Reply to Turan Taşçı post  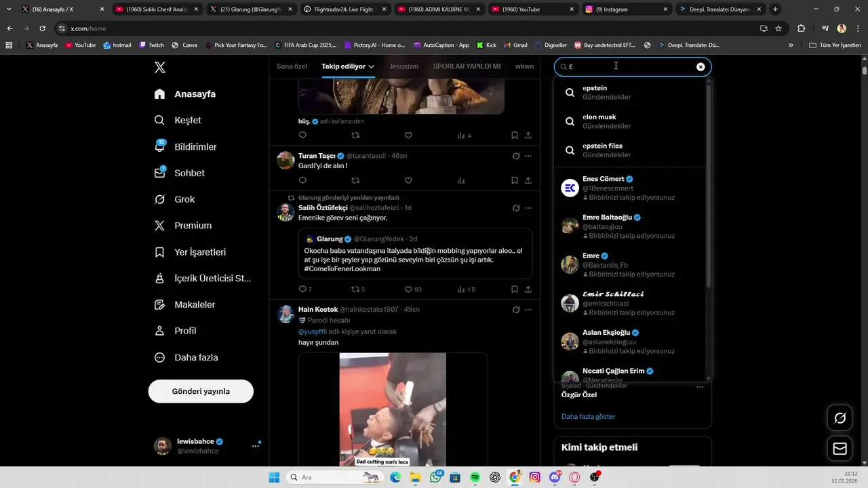click(302, 180)
